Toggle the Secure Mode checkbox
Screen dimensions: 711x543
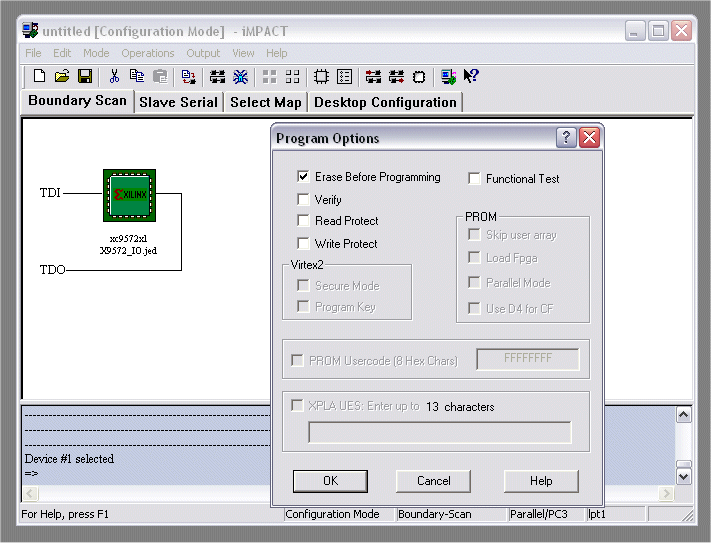click(x=303, y=286)
